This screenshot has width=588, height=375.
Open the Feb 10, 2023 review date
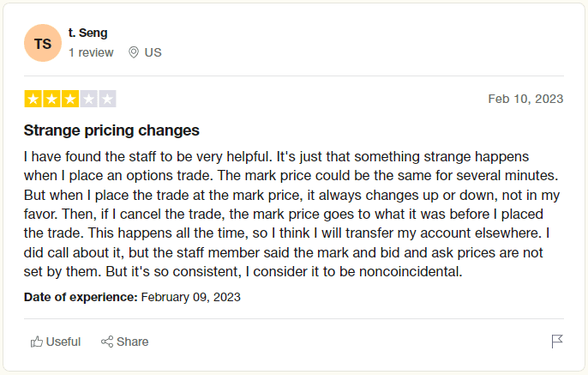525,99
